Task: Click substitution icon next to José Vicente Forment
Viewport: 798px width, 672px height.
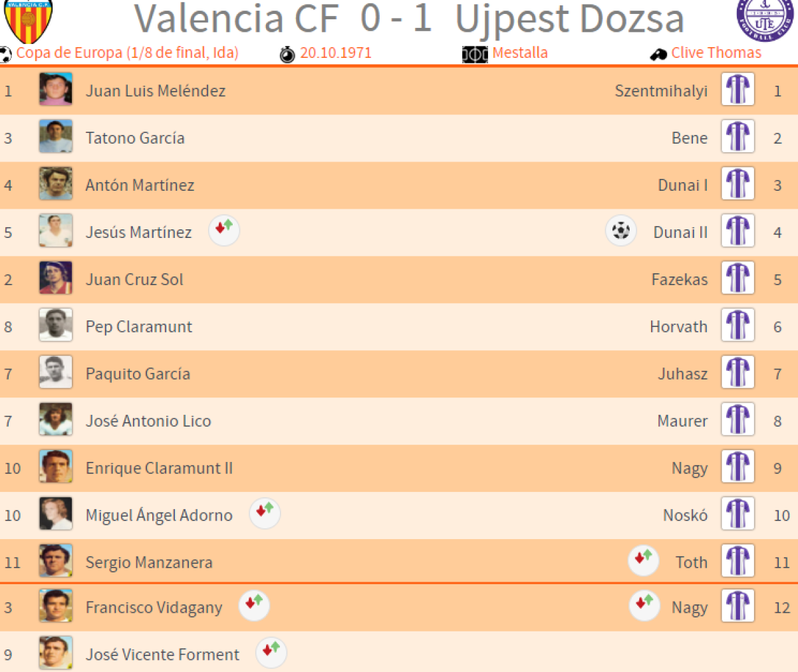Action: click(271, 653)
